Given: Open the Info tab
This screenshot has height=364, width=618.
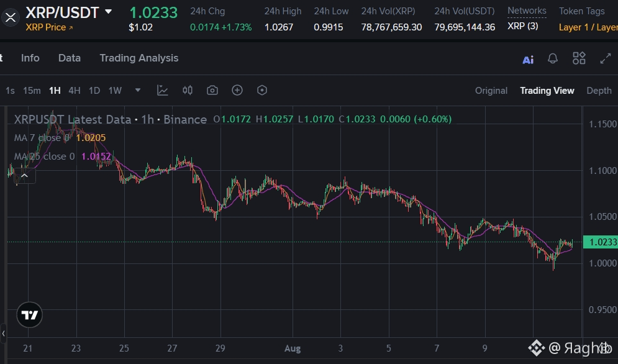Looking at the screenshot, I should [30, 58].
